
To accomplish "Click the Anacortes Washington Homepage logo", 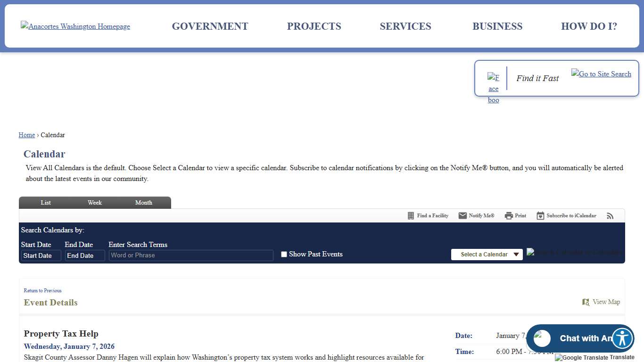I will (75, 26).
